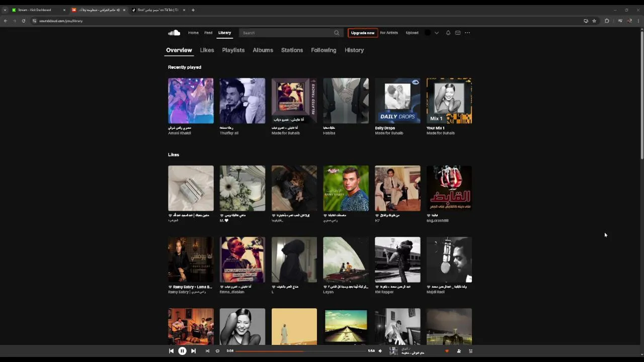Unlike the current track with heart icon
Screen dimensions: 644x362
coord(447,351)
